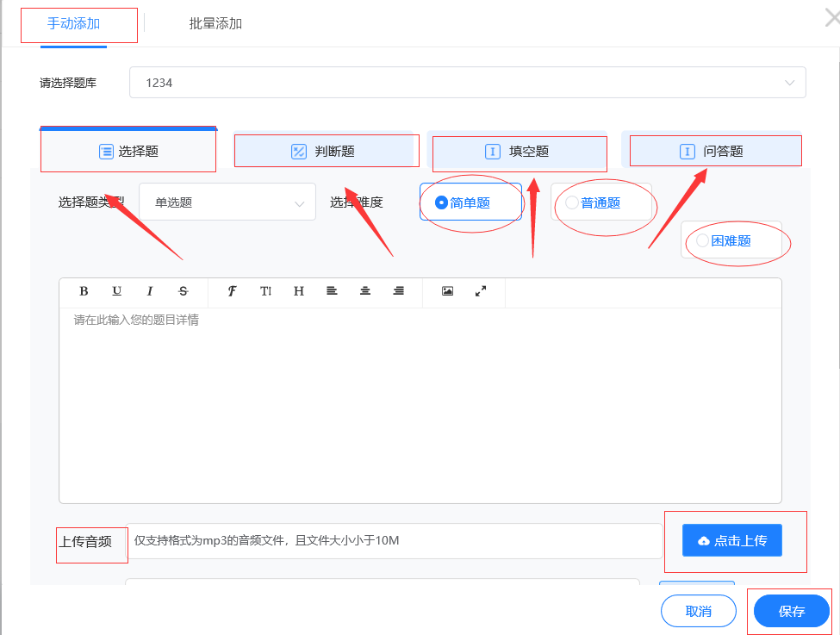Click into the question detail text area
Image resolution: width=840 pixels, height=635 pixels.
click(420, 405)
